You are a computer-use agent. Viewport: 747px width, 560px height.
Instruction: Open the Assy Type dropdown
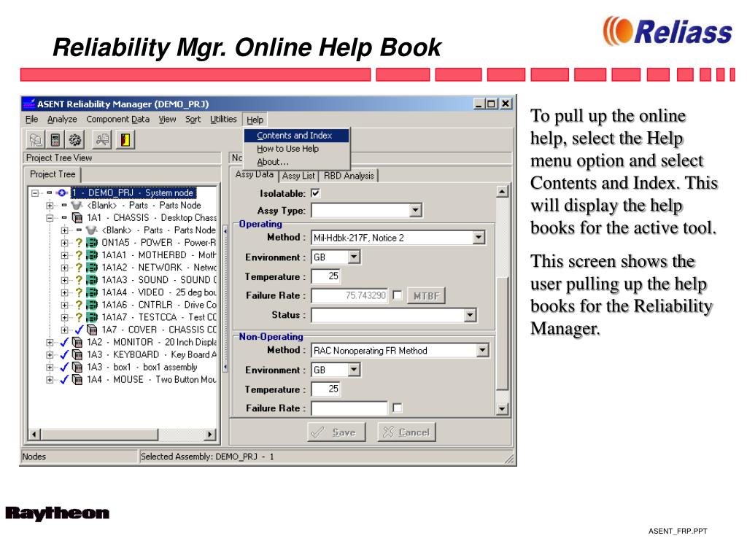click(x=415, y=210)
